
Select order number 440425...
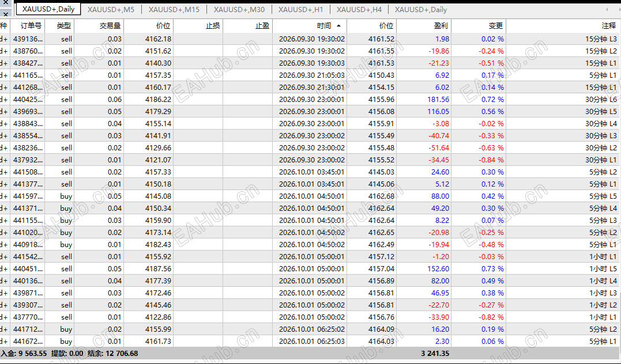(x=28, y=99)
